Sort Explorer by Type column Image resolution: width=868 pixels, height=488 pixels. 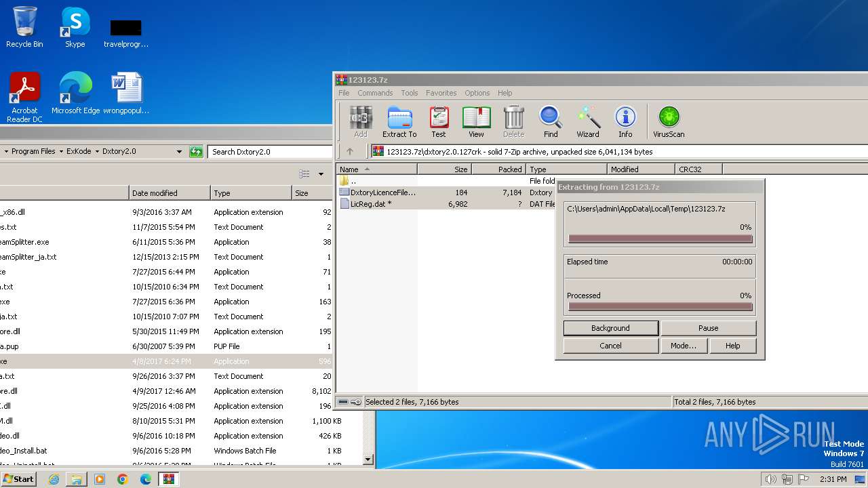point(252,193)
